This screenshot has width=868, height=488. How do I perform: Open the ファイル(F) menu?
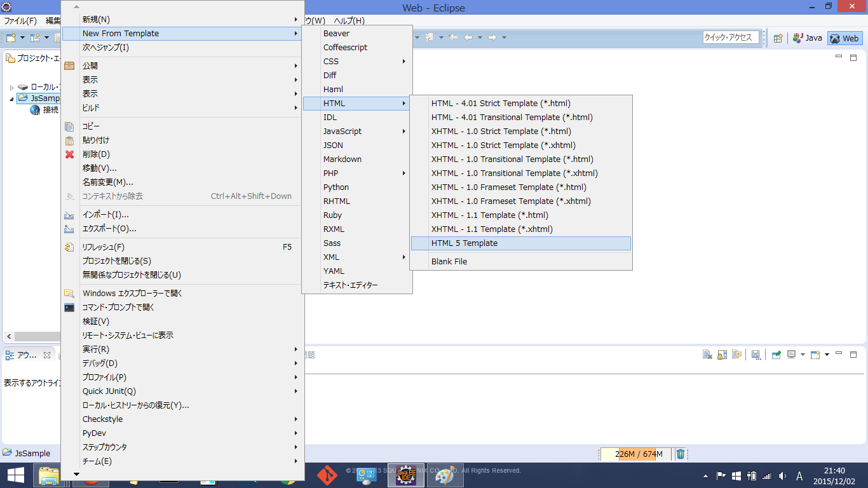[x=20, y=21]
